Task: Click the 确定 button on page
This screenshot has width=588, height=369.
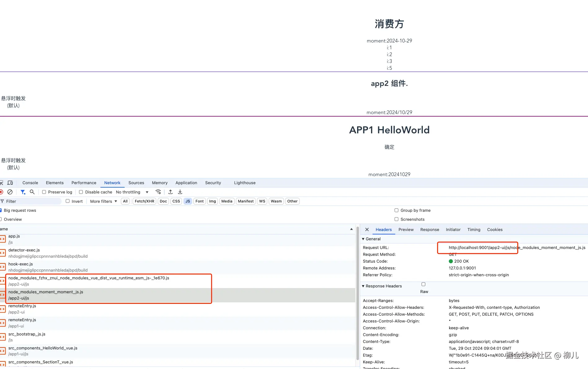Action: [389, 147]
